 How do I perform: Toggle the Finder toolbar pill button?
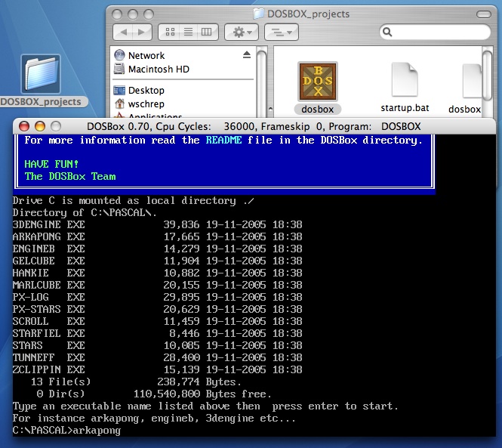pyautogui.click(x=483, y=14)
